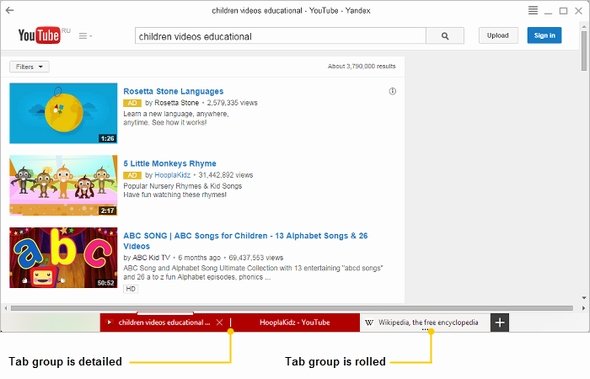Go back with the arrow icon
The height and width of the screenshot is (379, 590).
point(10,10)
